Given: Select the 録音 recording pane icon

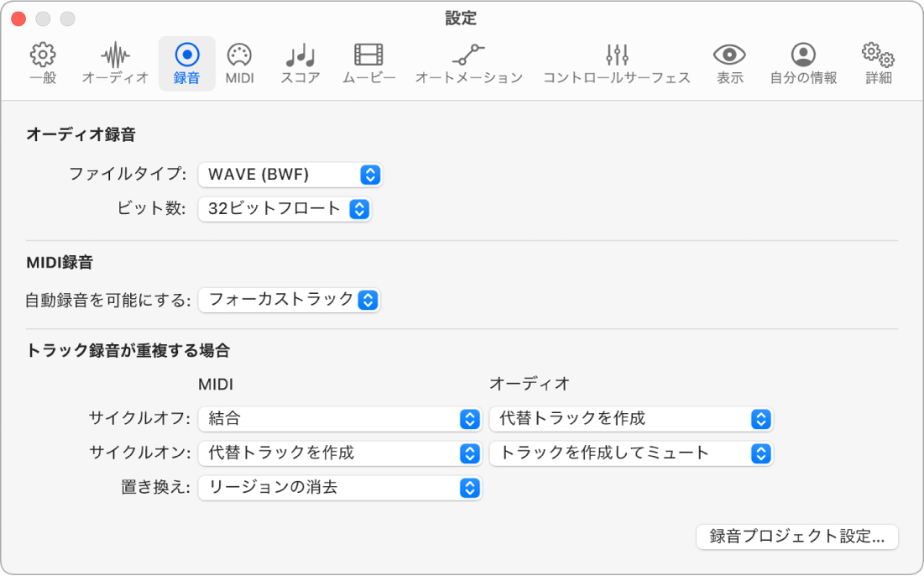Looking at the screenshot, I should point(187,64).
